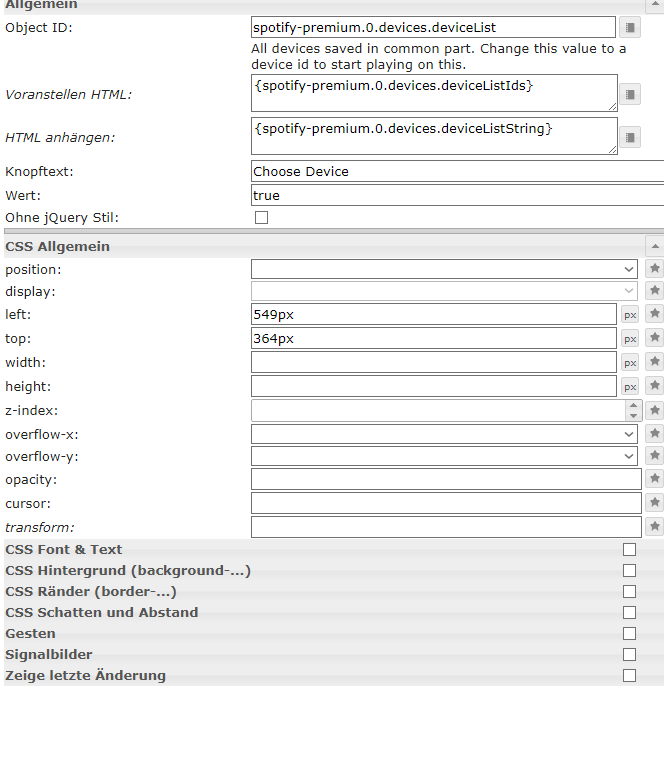Check the Zeige letzte Änderung checkbox
Viewport: 664px width, 771px height.
click(x=629, y=675)
